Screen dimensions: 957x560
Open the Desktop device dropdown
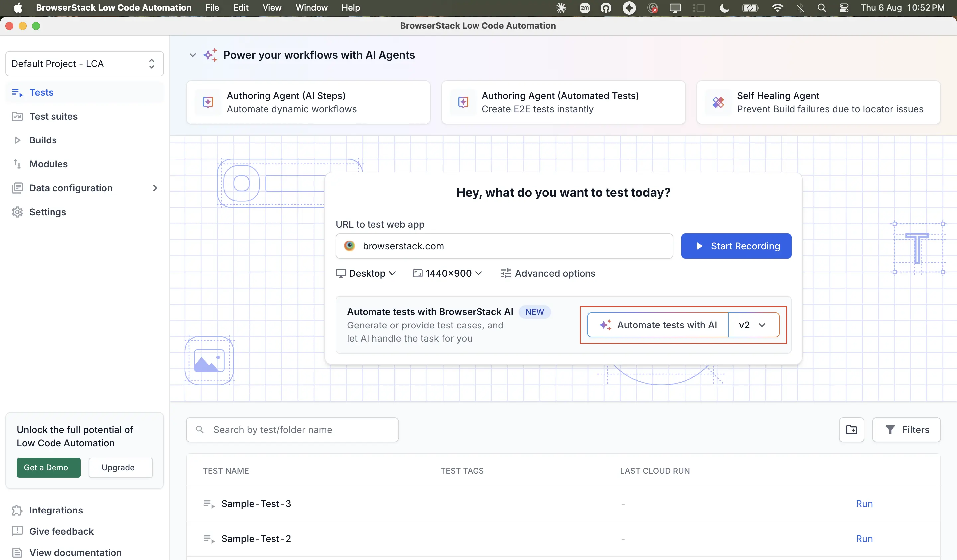point(366,273)
